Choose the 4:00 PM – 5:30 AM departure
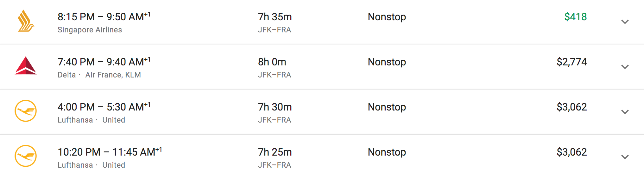This screenshot has height=174, width=644. (104, 107)
